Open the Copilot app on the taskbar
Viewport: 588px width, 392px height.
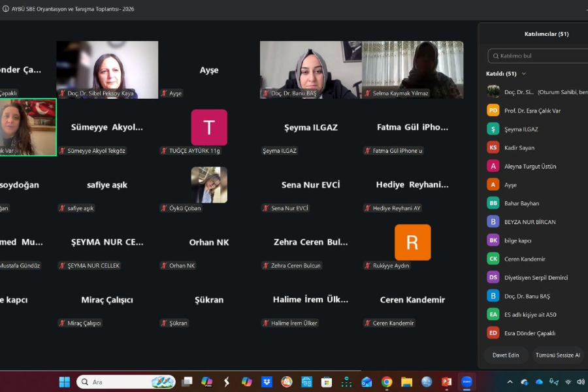tap(247, 382)
